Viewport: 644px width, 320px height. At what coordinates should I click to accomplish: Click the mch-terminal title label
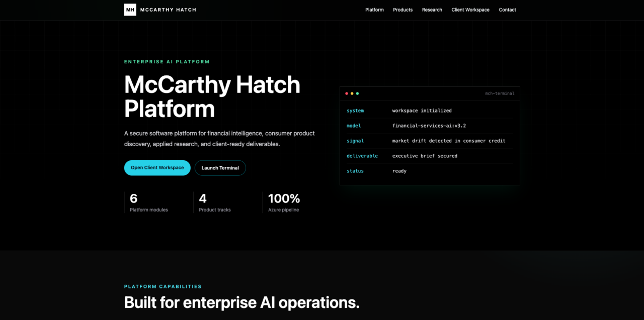(x=500, y=93)
